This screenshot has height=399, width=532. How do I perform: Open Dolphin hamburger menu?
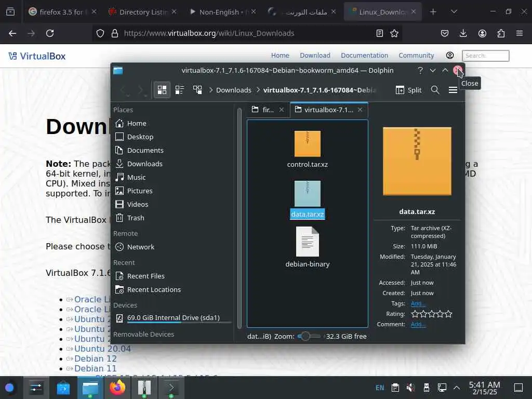(x=453, y=90)
